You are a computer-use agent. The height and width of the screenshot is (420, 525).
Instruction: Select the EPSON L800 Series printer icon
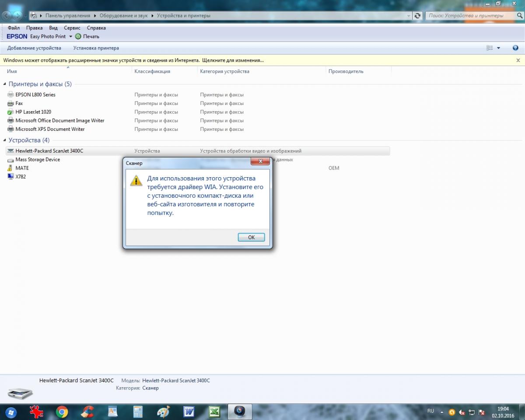(x=11, y=94)
